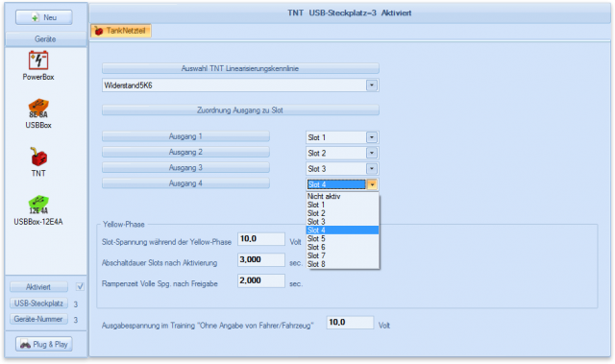Choose 'Slot 3' in the open list

(x=342, y=222)
